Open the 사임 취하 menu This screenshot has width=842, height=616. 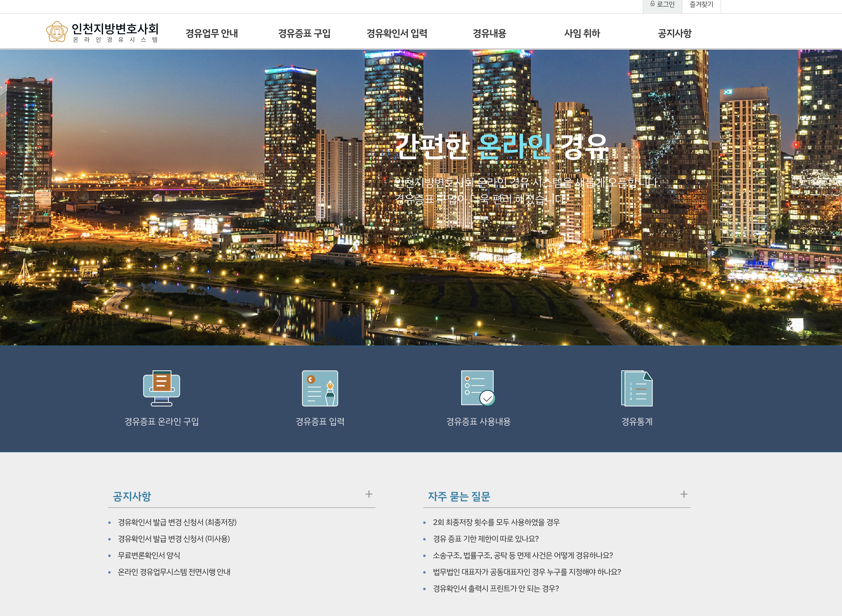click(x=582, y=33)
